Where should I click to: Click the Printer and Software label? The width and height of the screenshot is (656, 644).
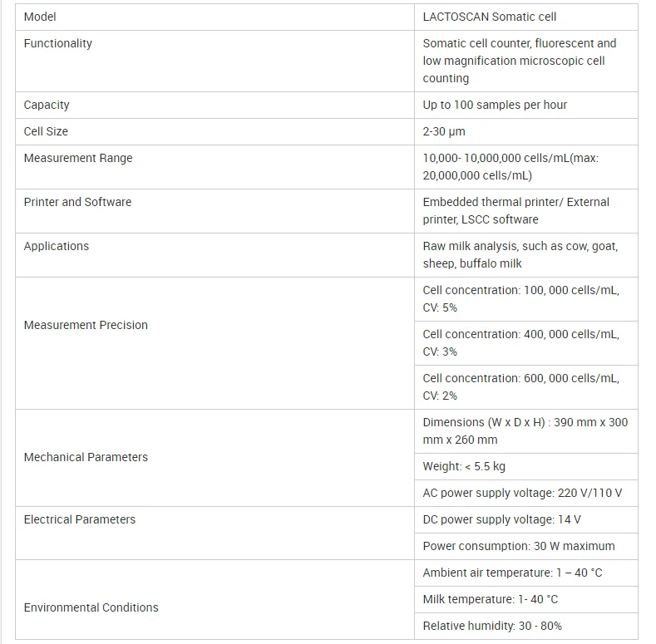[77, 202]
